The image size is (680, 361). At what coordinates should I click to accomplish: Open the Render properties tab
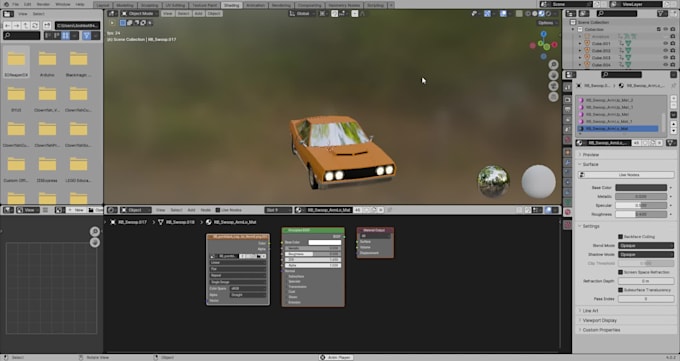(567, 99)
